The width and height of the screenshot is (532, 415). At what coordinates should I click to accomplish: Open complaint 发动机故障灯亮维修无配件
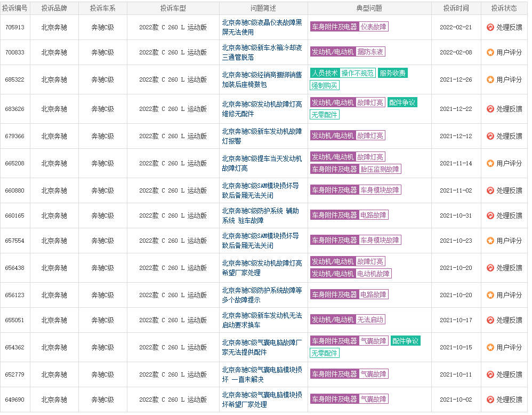[x=262, y=109]
